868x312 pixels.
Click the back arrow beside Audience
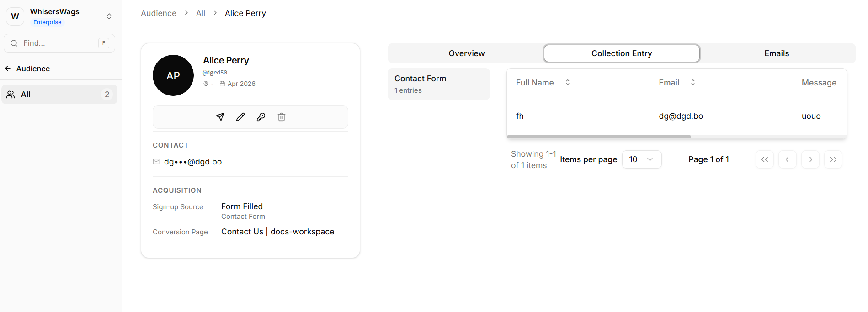[8, 69]
